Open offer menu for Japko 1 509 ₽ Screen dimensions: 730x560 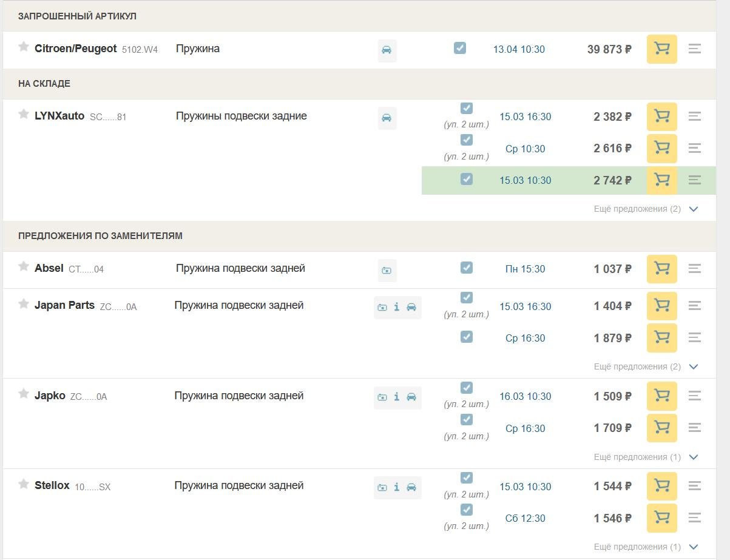tap(695, 396)
